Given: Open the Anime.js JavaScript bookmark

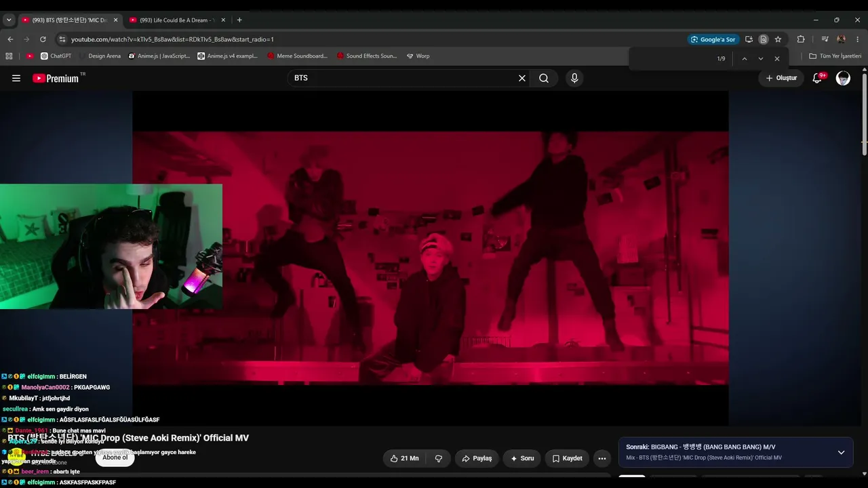Looking at the screenshot, I should (x=159, y=56).
